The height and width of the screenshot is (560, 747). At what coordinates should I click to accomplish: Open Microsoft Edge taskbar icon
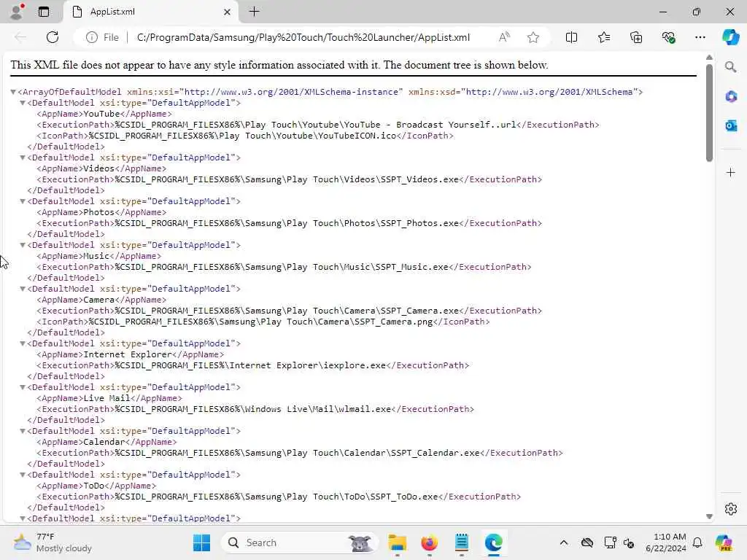[494, 542]
